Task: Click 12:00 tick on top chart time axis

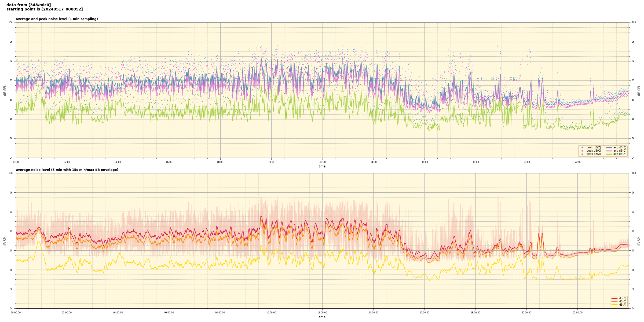Action: point(322,162)
